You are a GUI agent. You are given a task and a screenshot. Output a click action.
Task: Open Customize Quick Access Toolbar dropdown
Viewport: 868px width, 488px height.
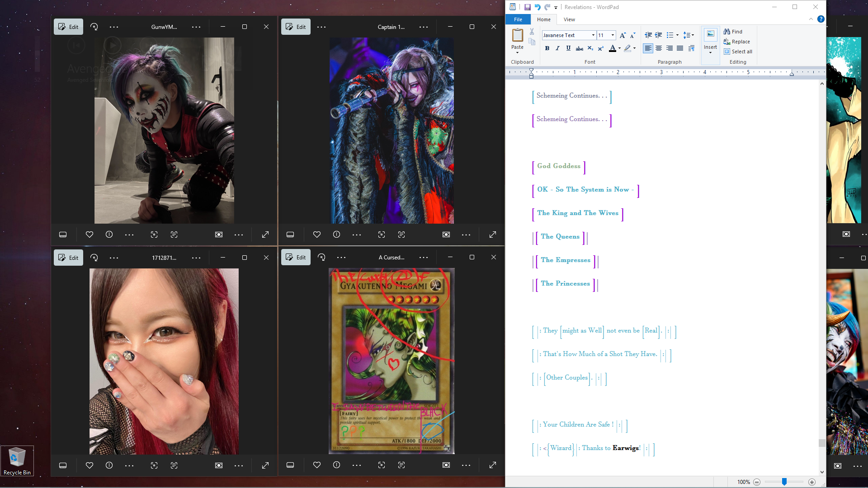tap(556, 8)
